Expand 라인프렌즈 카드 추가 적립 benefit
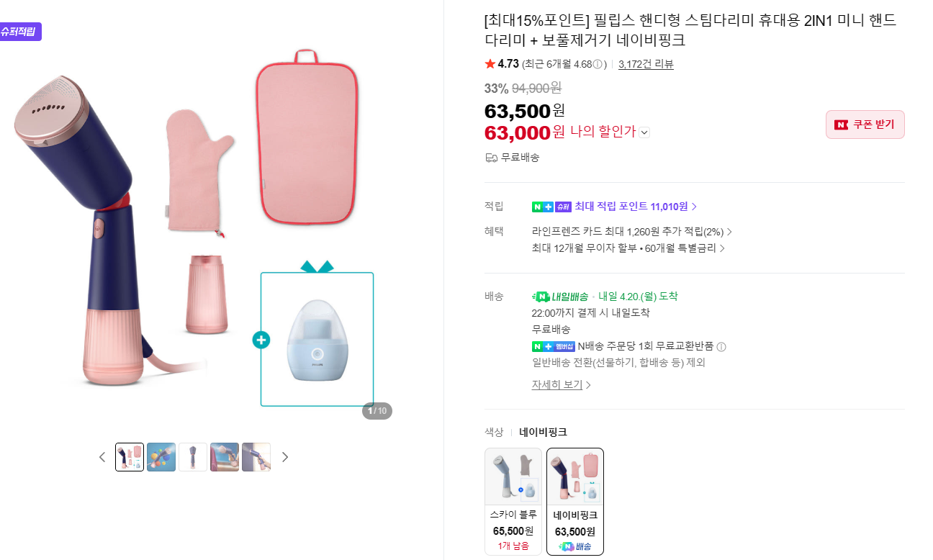 point(631,232)
